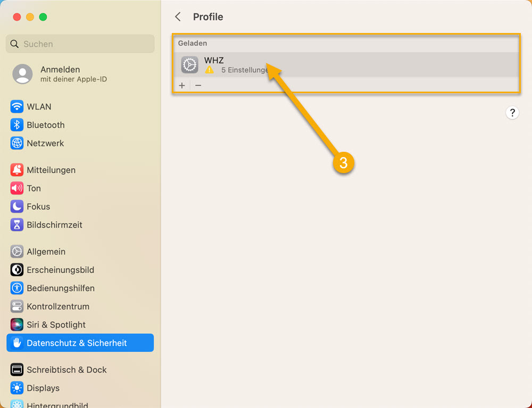The height and width of the screenshot is (408, 532).
Task: Open help with the question mark button
Action: [512, 112]
